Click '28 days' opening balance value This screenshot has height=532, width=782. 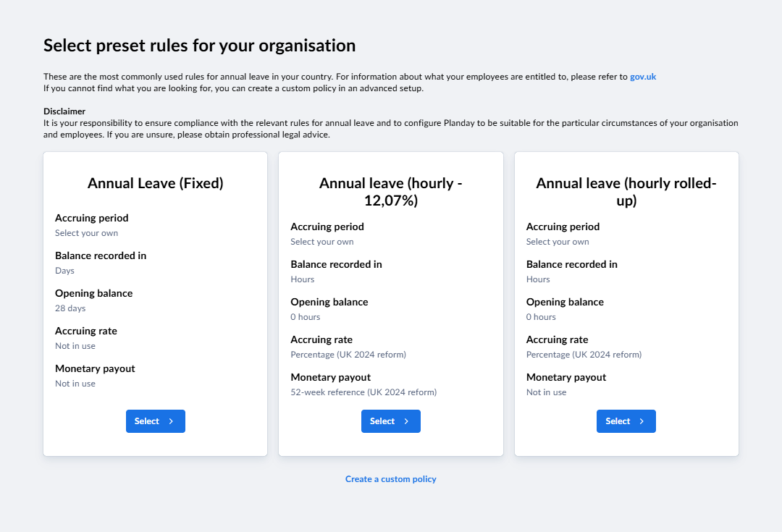(70, 308)
